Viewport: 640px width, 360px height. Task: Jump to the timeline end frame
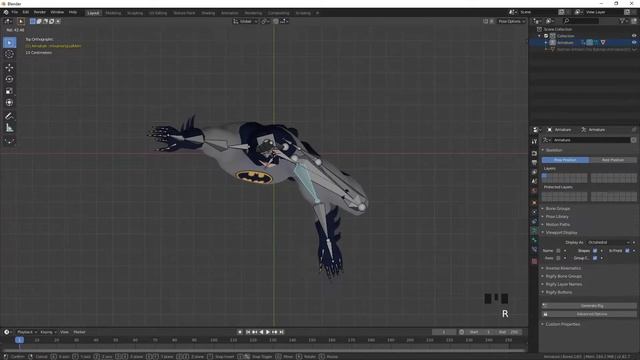281,332
